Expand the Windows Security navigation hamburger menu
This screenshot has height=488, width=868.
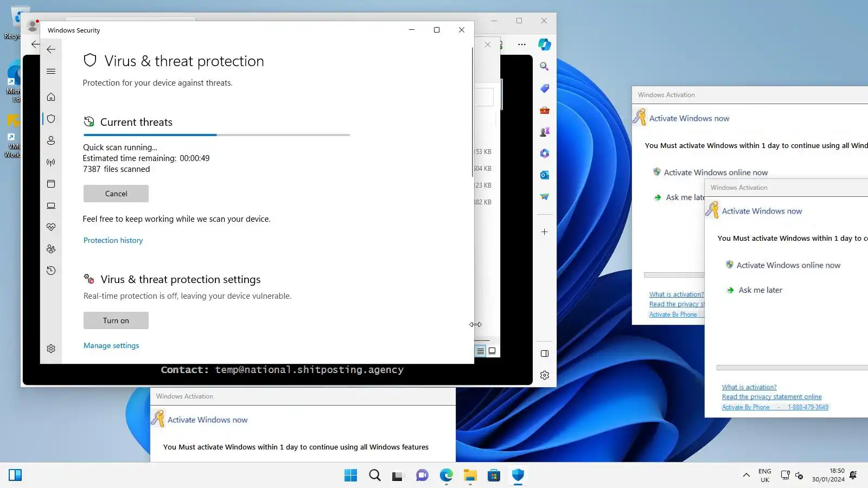tap(51, 71)
